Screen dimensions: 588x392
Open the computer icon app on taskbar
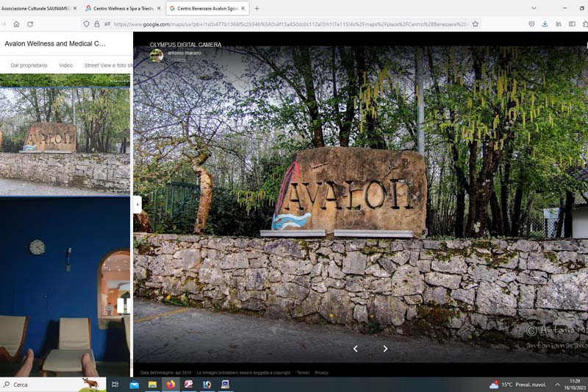click(x=225, y=385)
